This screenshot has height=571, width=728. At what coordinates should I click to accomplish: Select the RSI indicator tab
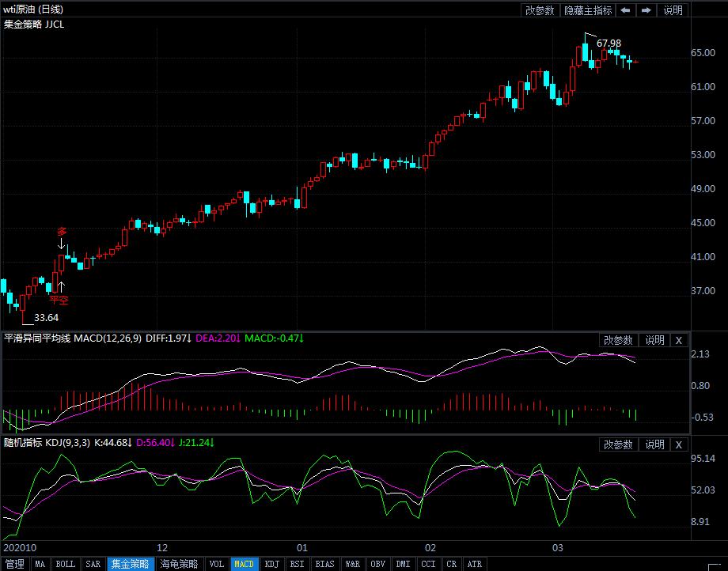tap(298, 564)
